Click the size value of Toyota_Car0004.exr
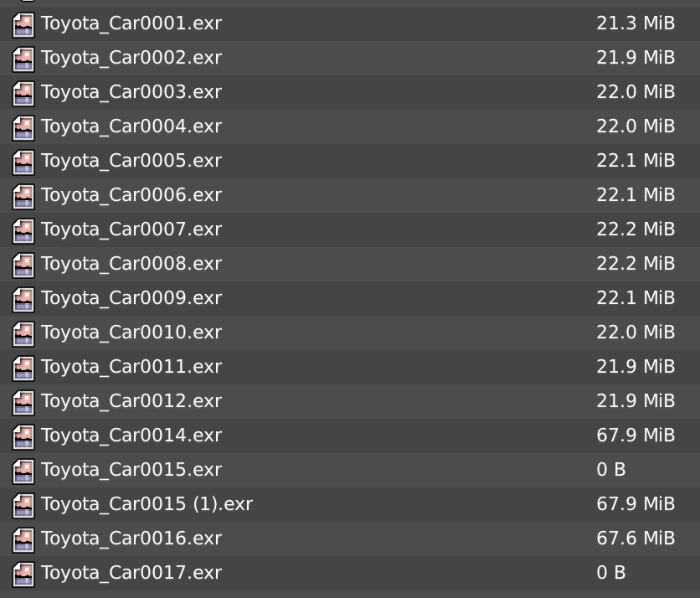Screen dimensions: 700x598 [x=636, y=126]
